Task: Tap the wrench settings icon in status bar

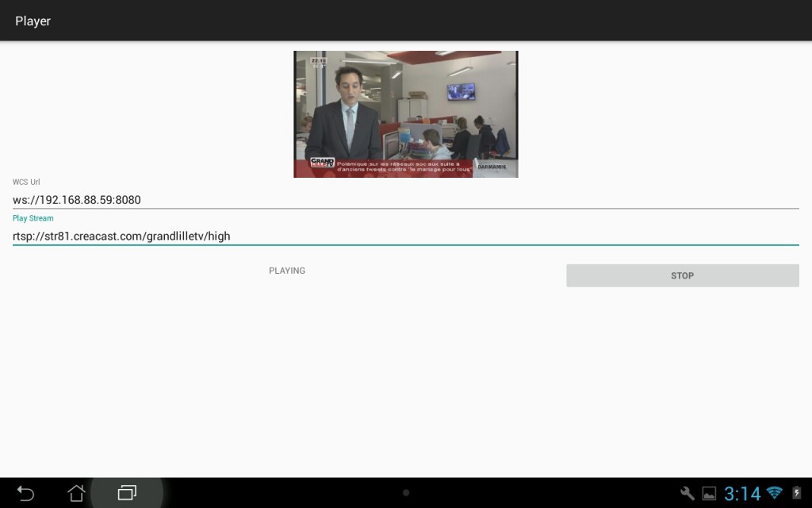Action: click(x=687, y=493)
